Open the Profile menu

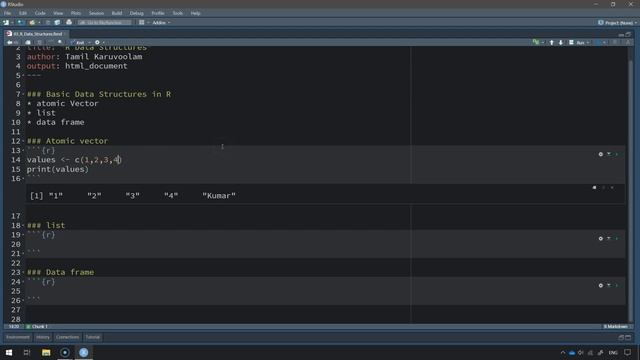point(158,13)
